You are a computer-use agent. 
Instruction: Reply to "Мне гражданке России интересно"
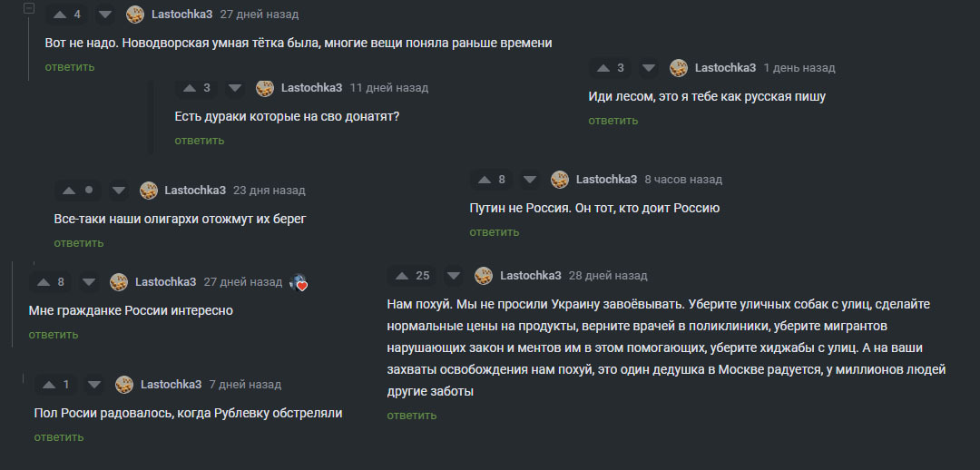[53, 335]
